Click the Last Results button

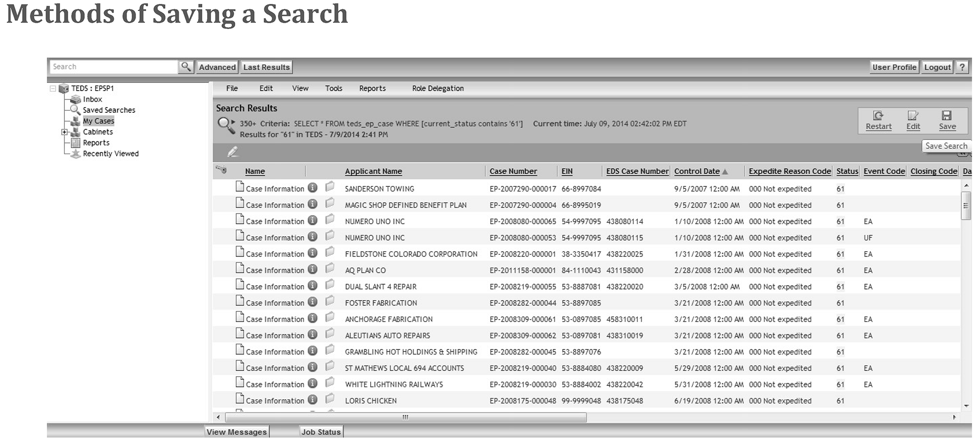pyautogui.click(x=266, y=67)
